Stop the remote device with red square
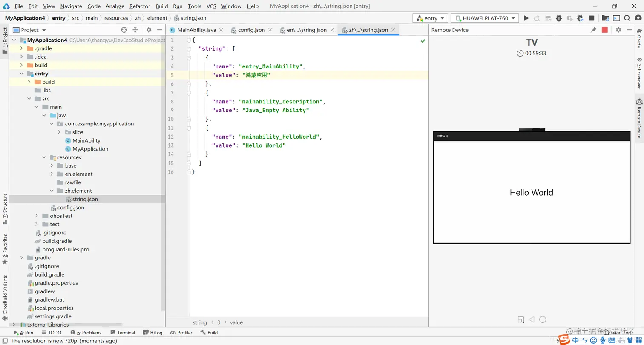 pyautogui.click(x=604, y=30)
